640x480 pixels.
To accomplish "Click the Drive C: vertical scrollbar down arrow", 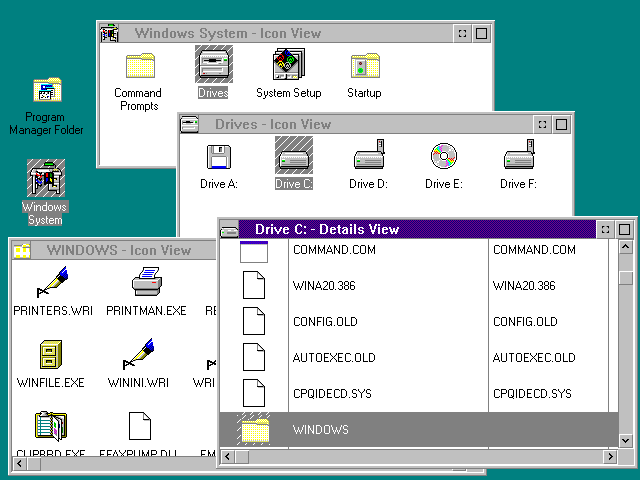I will pos(626,439).
